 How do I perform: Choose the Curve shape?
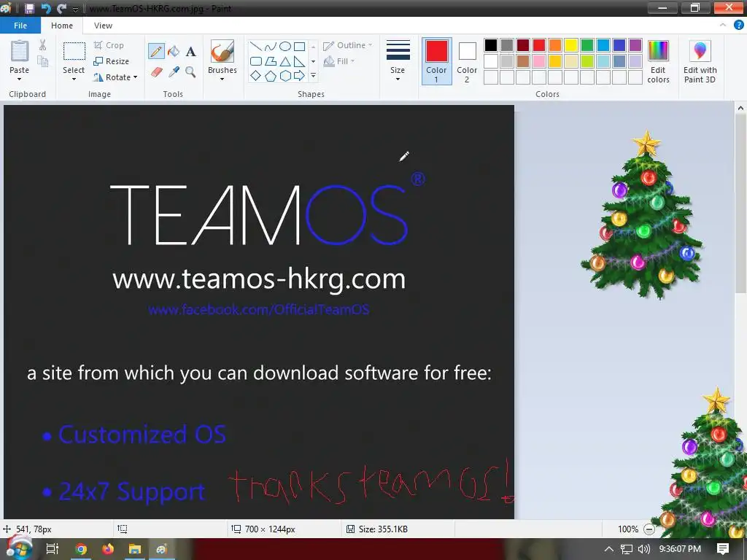(x=270, y=46)
